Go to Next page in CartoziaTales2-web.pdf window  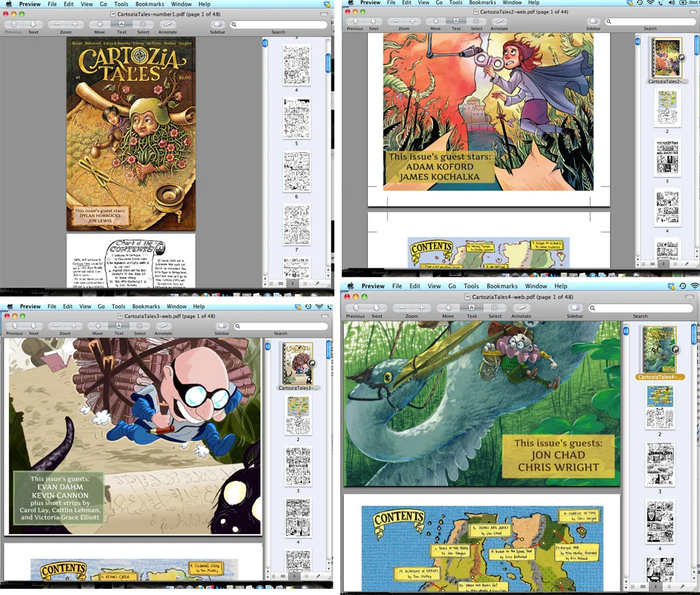(x=373, y=21)
